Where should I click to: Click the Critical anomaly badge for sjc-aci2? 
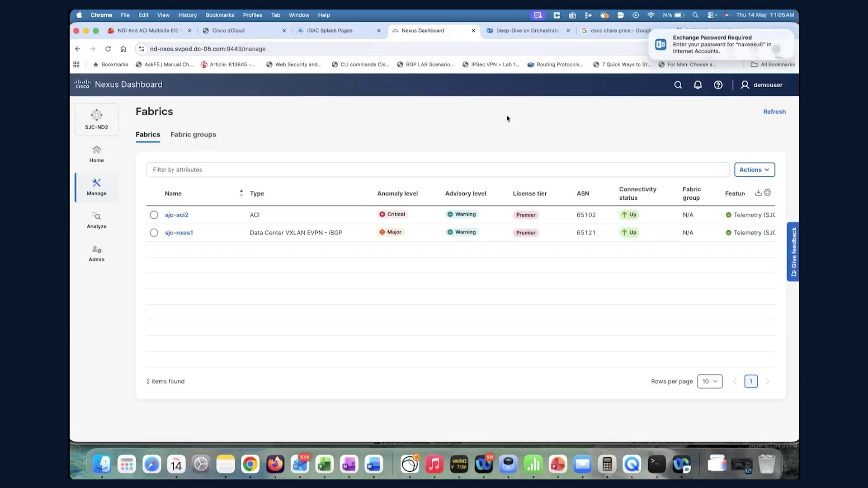[392, 214]
